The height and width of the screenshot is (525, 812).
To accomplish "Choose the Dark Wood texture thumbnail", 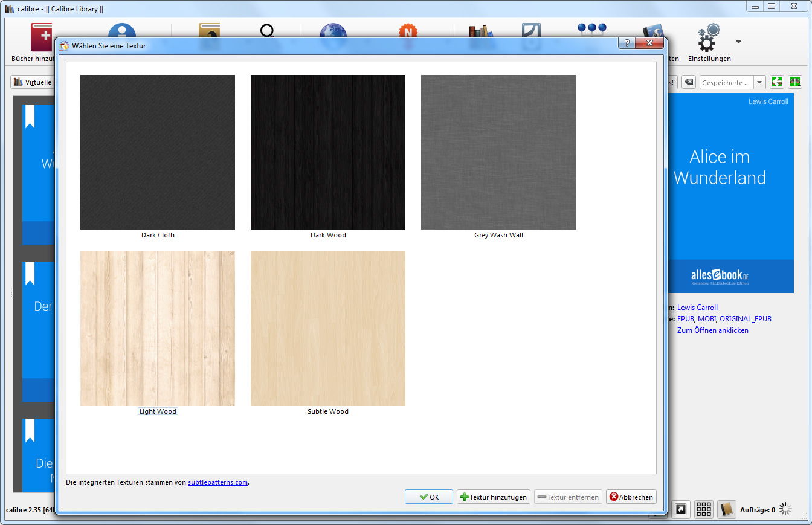I will click(328, 152).
